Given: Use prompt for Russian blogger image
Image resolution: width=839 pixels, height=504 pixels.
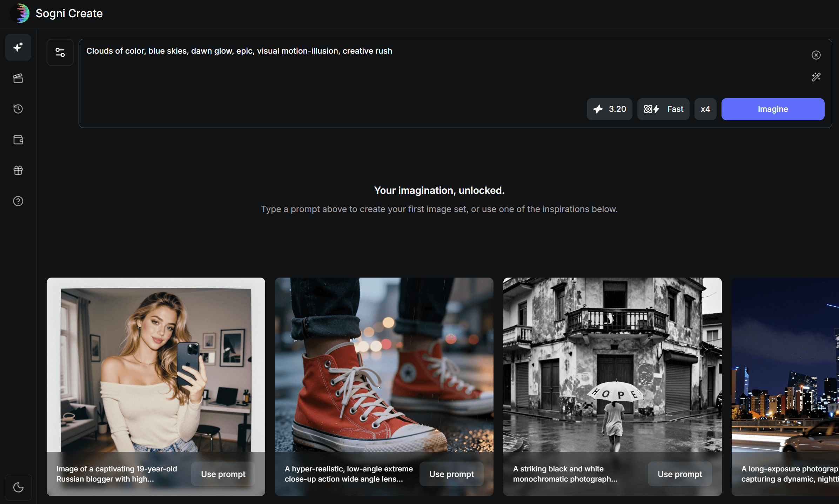Looking at the screenshot, I should point(223,474).
